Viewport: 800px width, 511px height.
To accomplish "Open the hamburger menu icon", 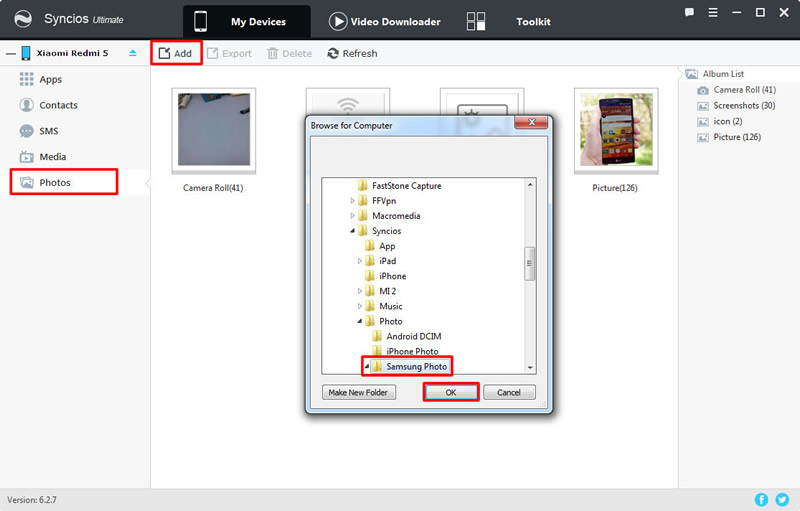I will click(x=713, y=12).
